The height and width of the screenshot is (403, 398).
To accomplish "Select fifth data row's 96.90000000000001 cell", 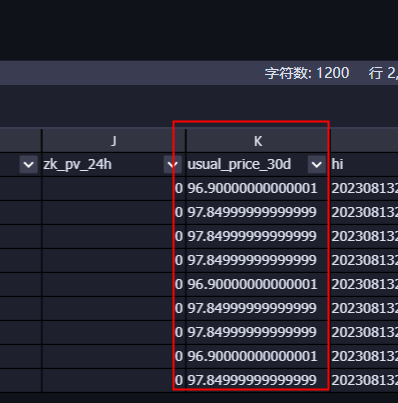I will (x=258, y=284).
